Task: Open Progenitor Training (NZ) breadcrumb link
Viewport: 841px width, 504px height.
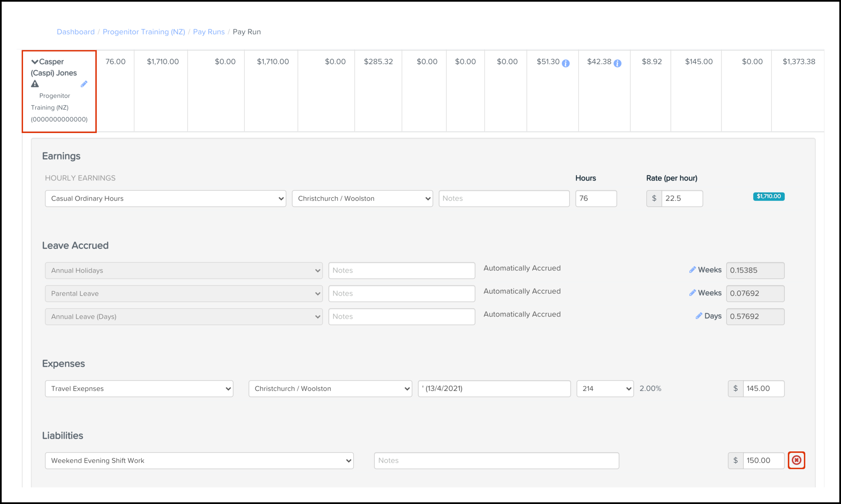Action: [144, 32]
